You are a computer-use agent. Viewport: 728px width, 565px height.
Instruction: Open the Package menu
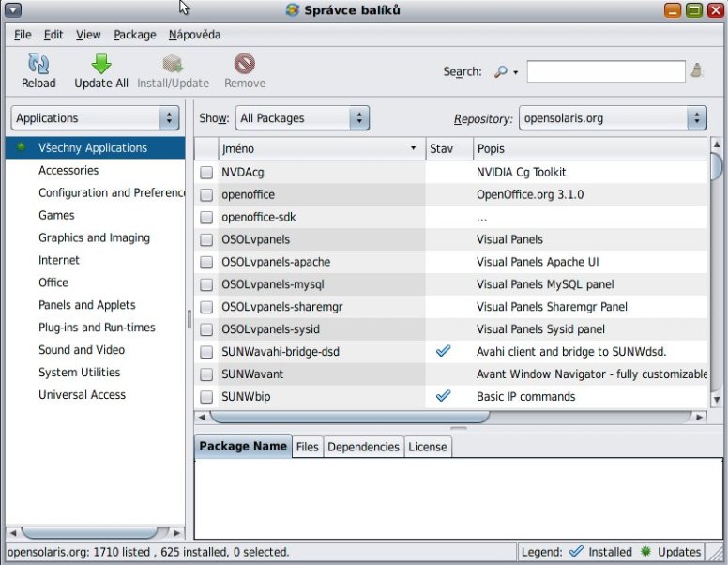135,35
